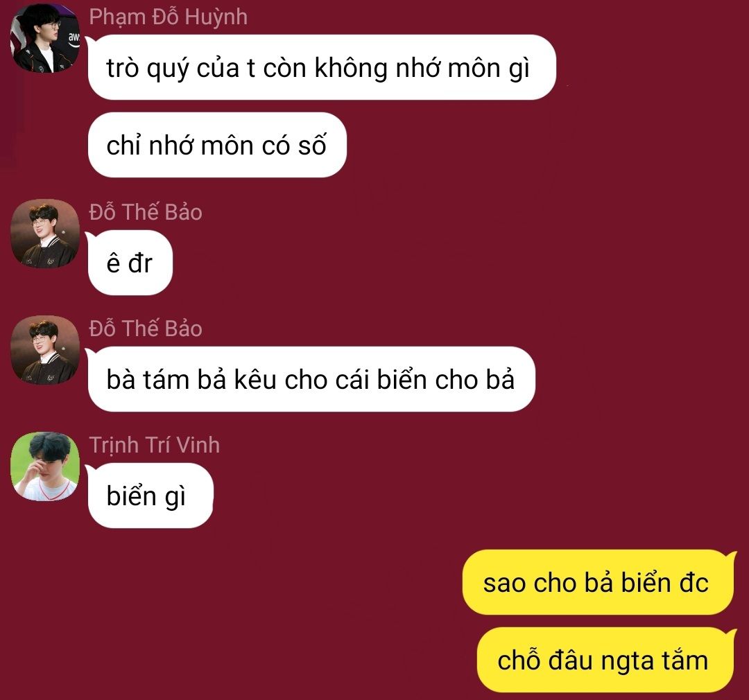Select the message 'chỉ nhớ môn có số'
Viewport: 749px width, 700px height.
click(x=217, y=145)
